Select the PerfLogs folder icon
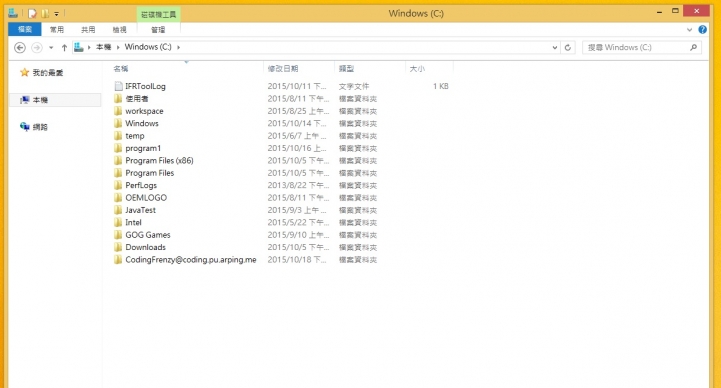 [118, 185]
